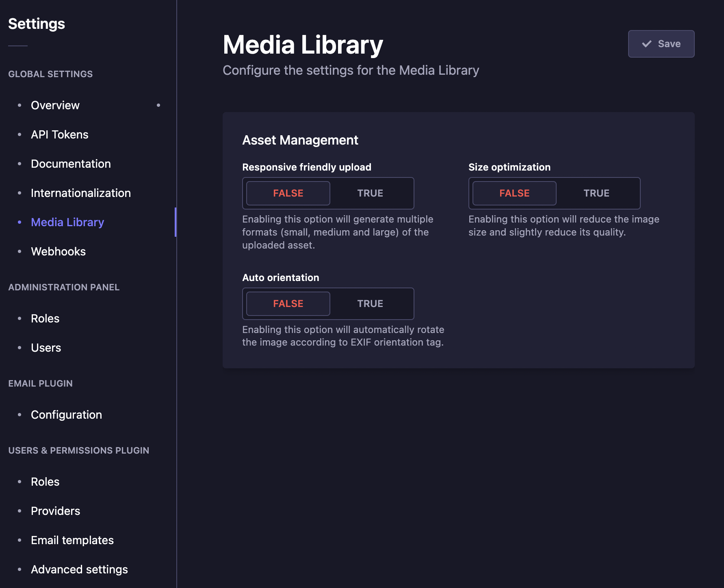Enable Responsive friendly upload by selecting TRUE
The image size is (724, 588).
370,193
